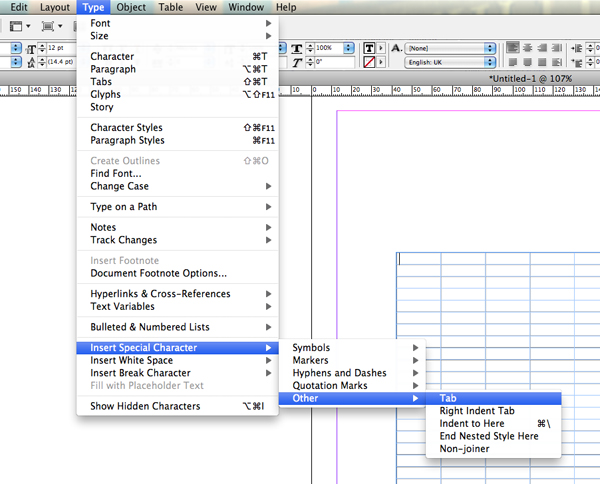Click the first line left indent icon
The image size is (600, 484).
(x=577, y=62)
